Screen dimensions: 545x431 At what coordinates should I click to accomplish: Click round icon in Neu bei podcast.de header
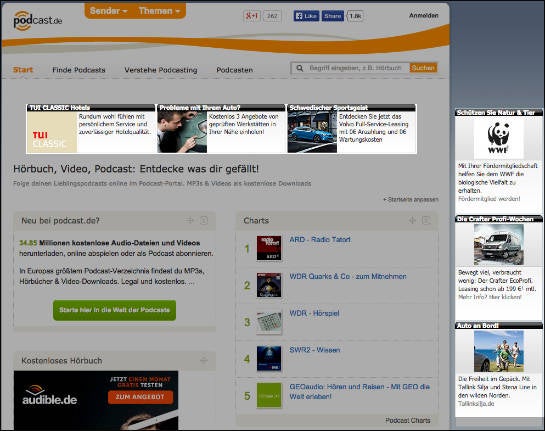click(204, 220)
